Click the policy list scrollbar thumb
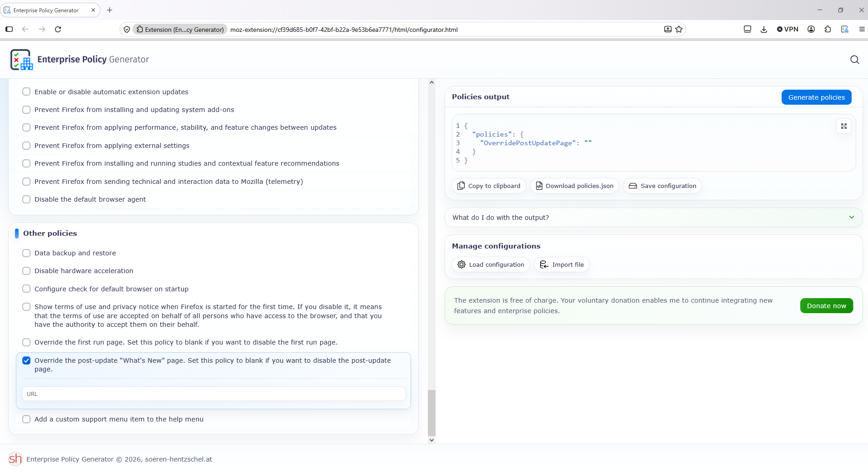 (x=431, y=413)
